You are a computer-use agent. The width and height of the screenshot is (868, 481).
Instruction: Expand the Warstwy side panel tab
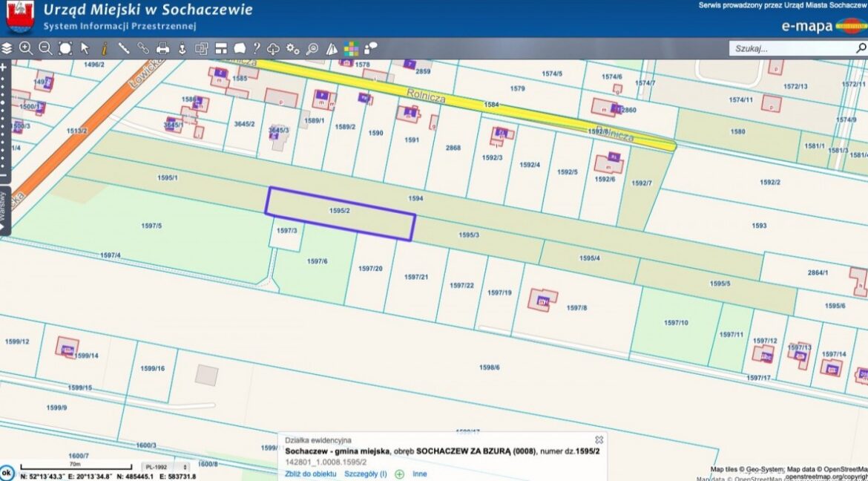click(x=4, y=209)
